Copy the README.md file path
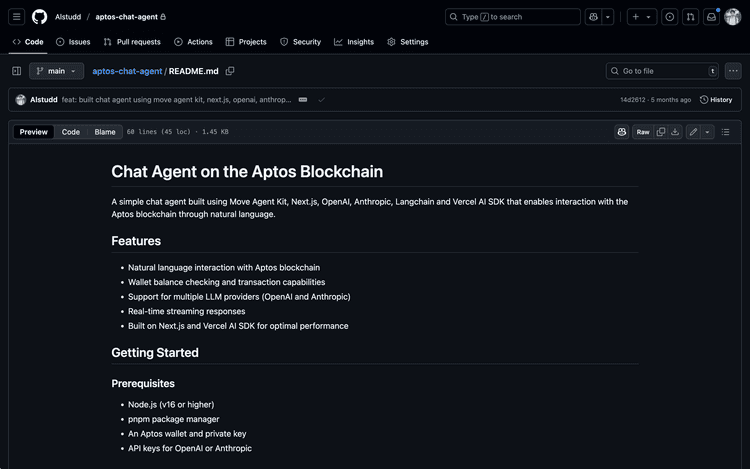 click(230, 71)
